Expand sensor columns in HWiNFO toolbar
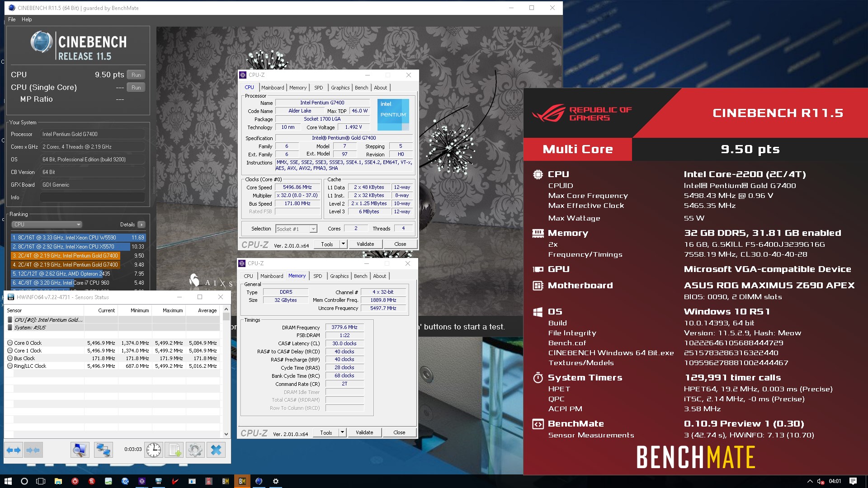 click(x=14, y=450)
